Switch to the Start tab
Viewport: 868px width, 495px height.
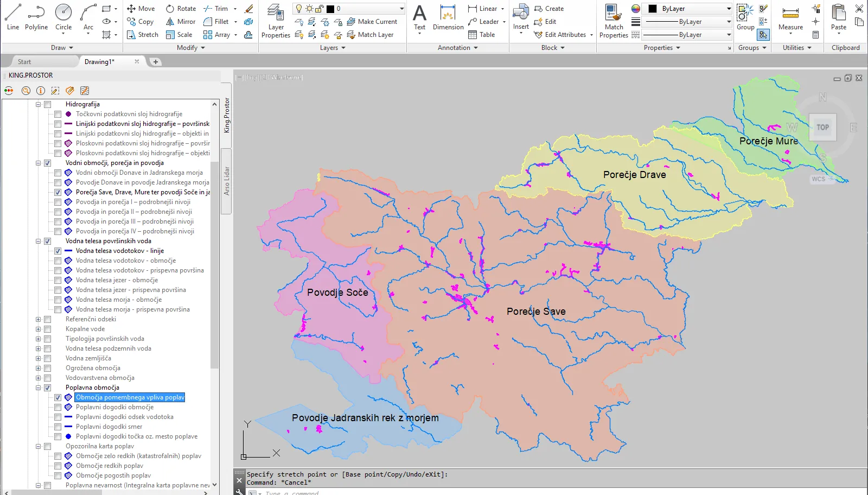pos(24,62)
